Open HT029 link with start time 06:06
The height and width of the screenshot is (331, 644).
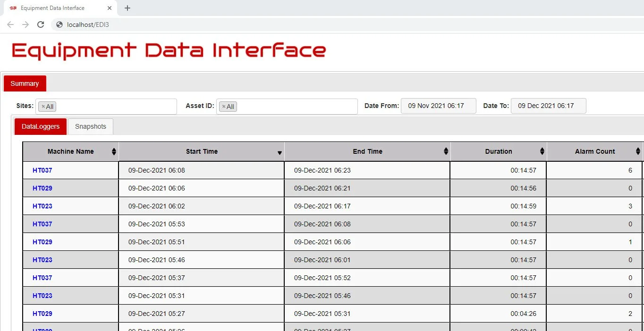tap(42, 188)
